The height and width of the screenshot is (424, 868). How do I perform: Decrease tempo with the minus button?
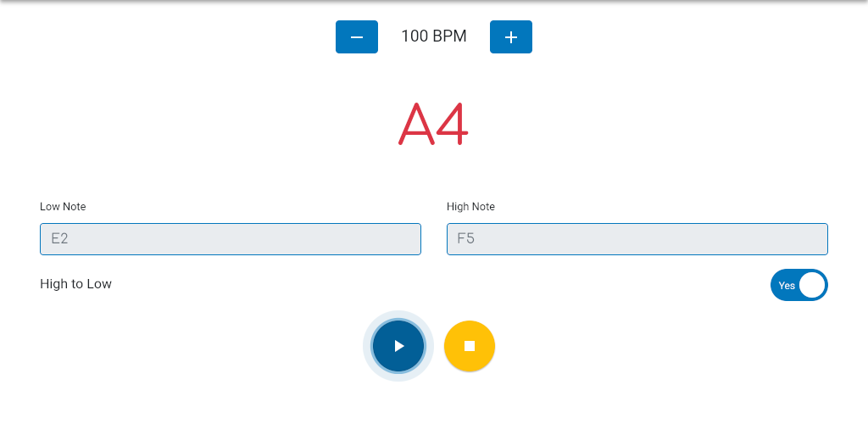357,37
